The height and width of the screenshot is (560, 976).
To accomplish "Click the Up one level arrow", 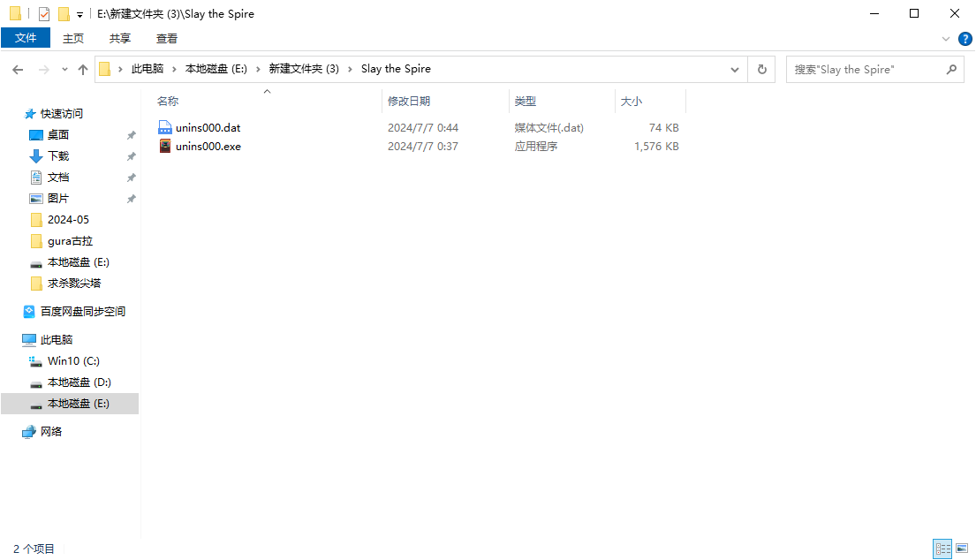I will click(x=83, y=69).
